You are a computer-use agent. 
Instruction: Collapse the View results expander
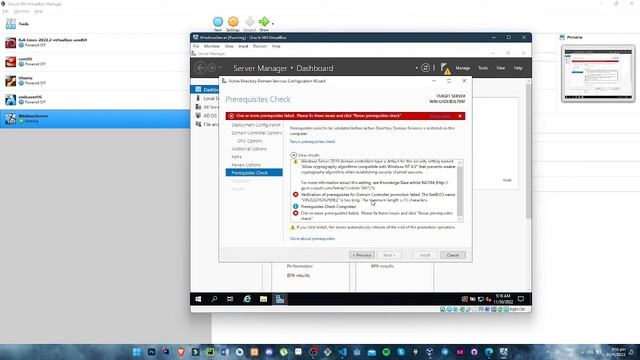[x=293, y=155]
